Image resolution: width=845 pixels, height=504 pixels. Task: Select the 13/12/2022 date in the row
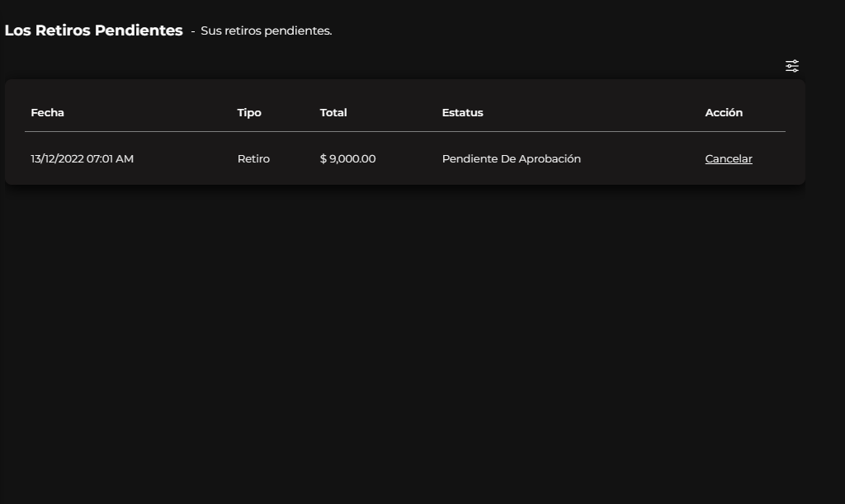coord(57,159)
